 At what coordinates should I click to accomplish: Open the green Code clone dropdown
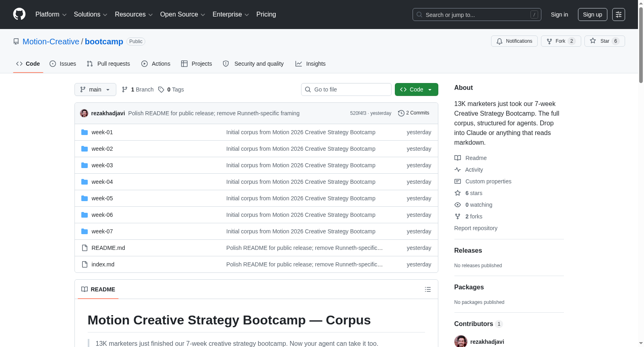coord(417,89)
